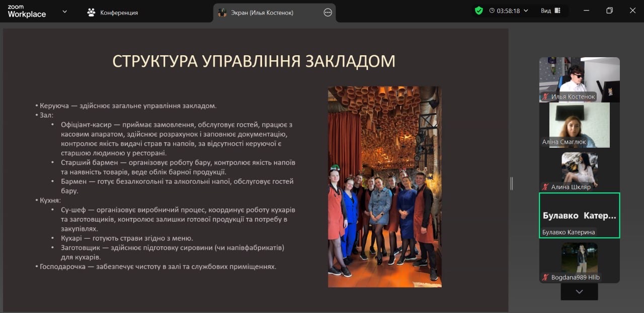Click the muted mic icon beside Bogdana989 Hlib

pos(545,277)
